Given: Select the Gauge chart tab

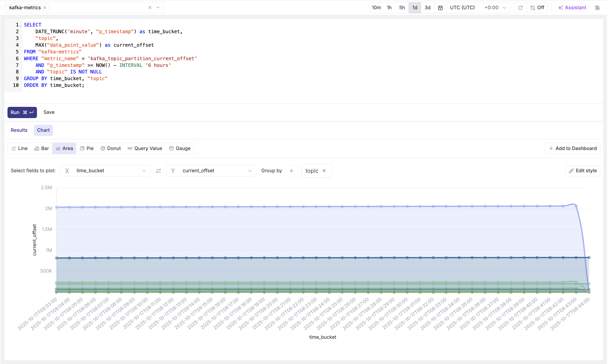Looking at the screenshot, I should pos(180,148).
